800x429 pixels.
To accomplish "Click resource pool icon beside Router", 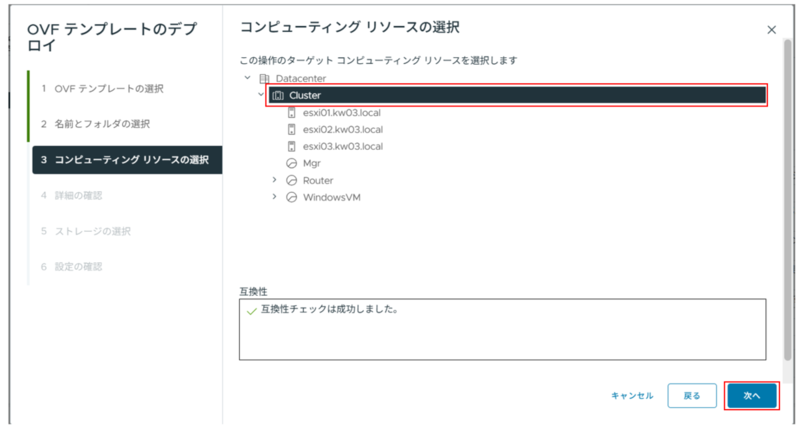I will [291, 180].
